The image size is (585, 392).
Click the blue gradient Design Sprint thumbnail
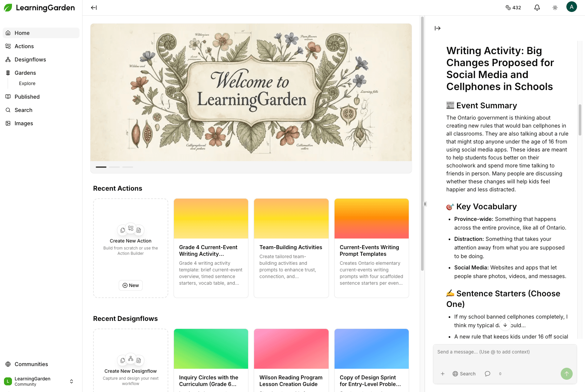point(371,349)
